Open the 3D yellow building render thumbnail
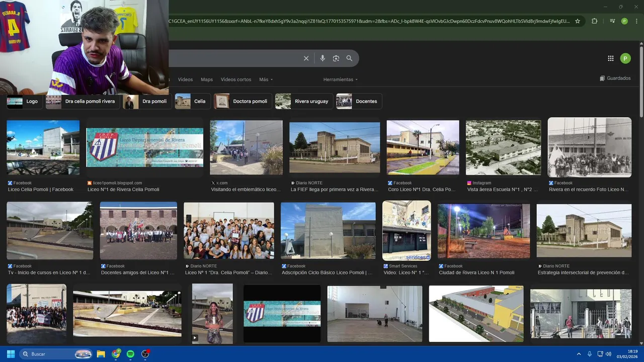Viewport: 644px width, 362px height. (476, 314)
